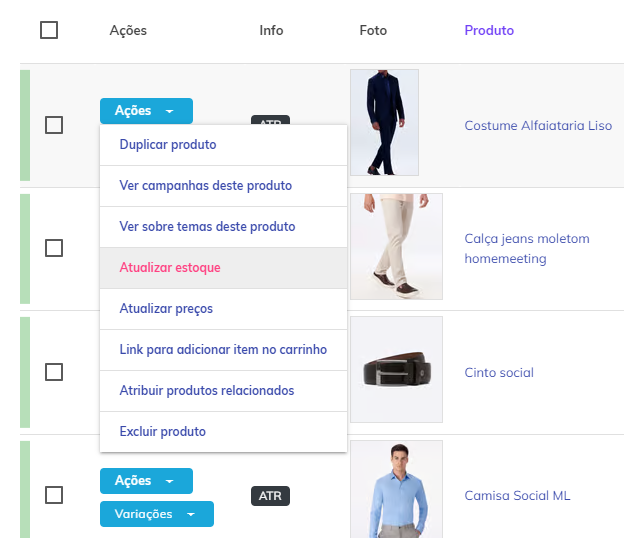Check the Costume Alfaiataria Liso row checkbox

(54, 125)
